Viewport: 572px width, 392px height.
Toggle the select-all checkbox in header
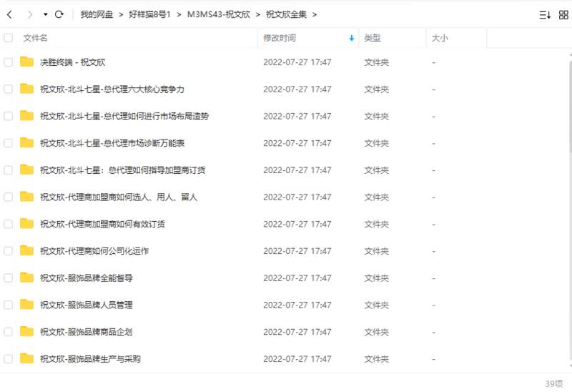(9, 38)
